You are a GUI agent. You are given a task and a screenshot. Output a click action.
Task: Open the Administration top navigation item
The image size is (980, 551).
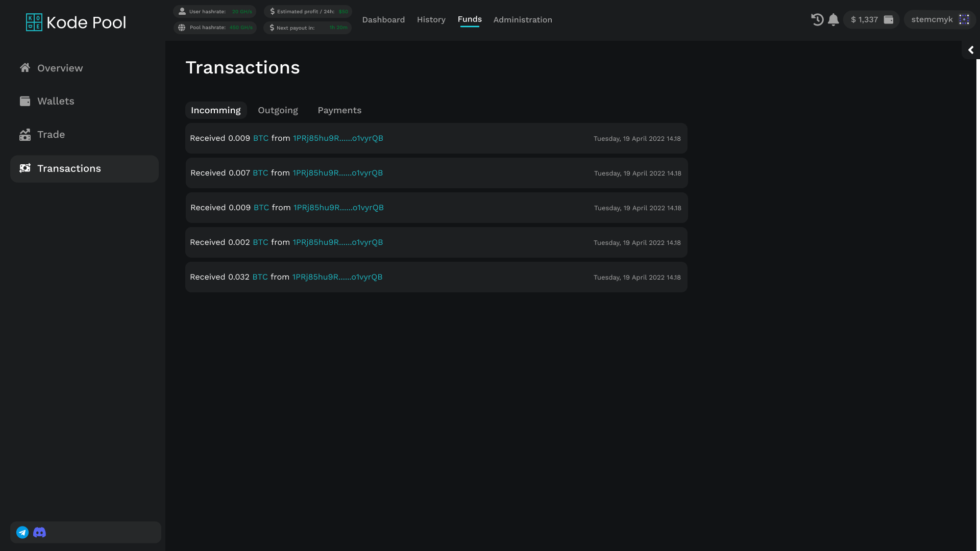pyautogui.click(x=523, y=19)
